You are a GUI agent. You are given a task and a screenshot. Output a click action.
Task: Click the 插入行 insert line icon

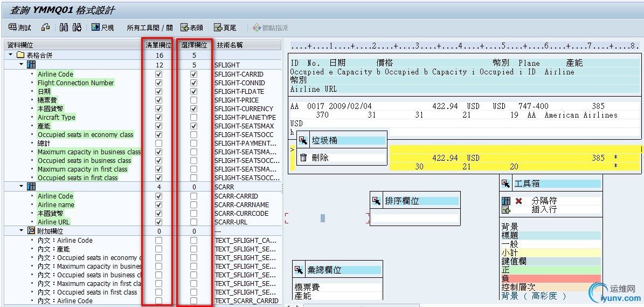(x=506, y=209)
